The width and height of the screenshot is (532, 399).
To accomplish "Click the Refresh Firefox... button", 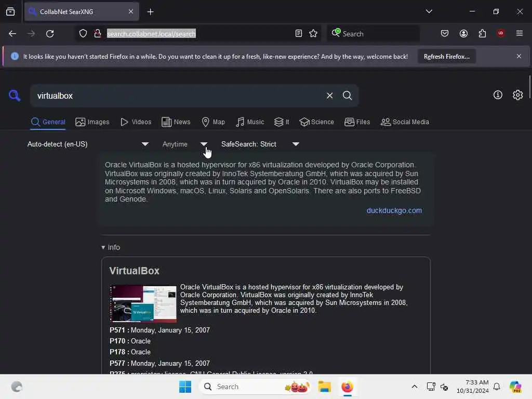I will click(x=446, y=56).
